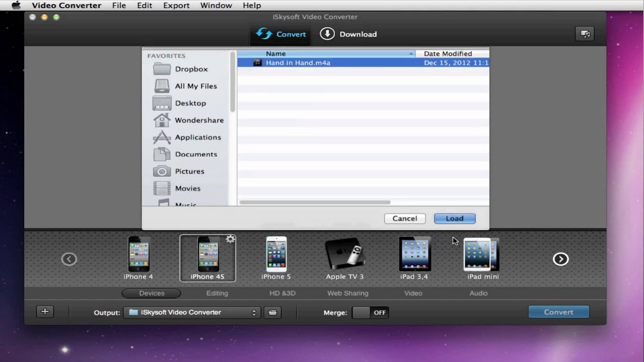
Task: Select the Web Sharing format category
Action: pyautogui.click(x=348, y=293)
